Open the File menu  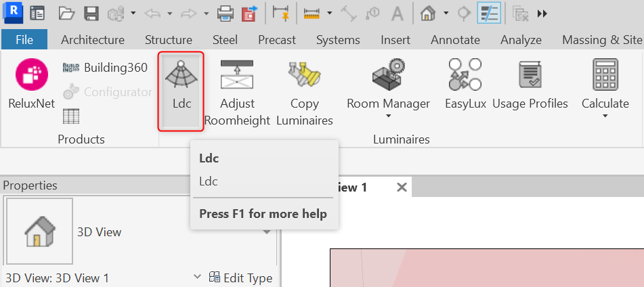point(24,40)
